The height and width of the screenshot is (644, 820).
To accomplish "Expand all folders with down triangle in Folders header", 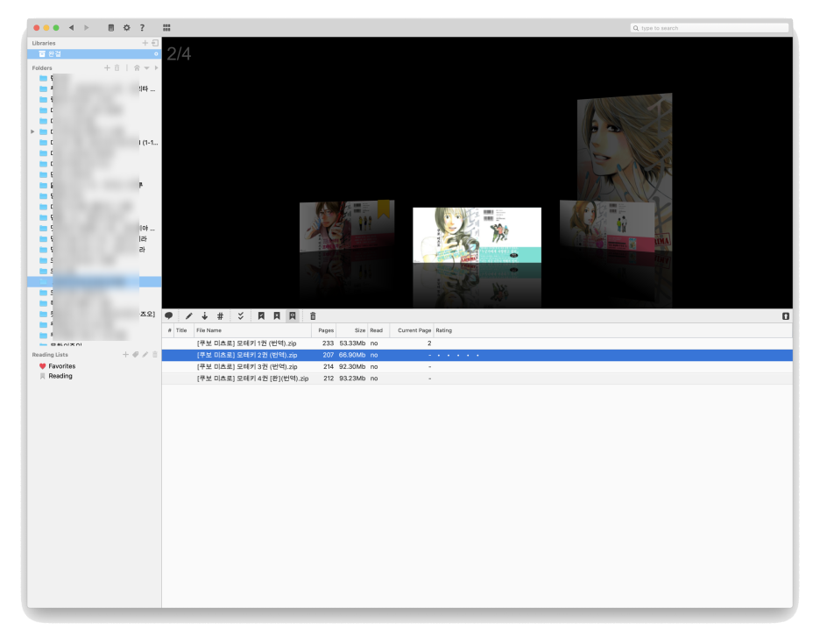I will [146, 67].
